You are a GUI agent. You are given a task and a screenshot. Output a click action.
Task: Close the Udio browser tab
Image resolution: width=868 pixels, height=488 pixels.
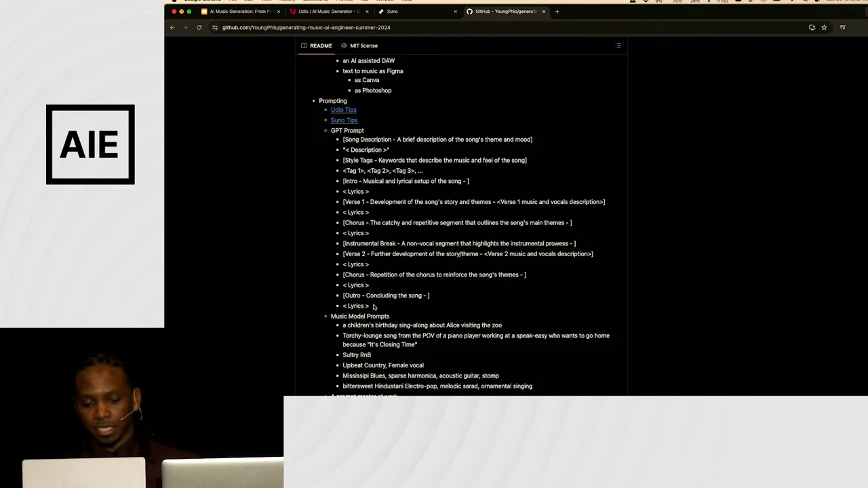(367, 12)
